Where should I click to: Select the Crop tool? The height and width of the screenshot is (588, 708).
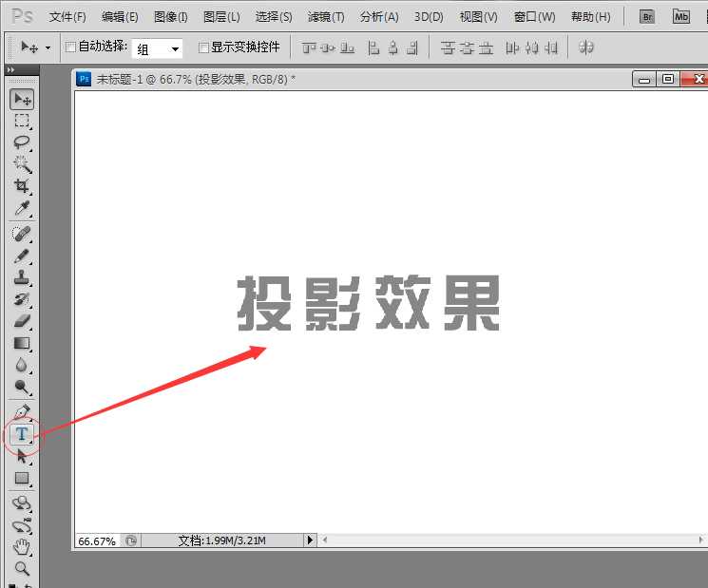click(22, 186)
